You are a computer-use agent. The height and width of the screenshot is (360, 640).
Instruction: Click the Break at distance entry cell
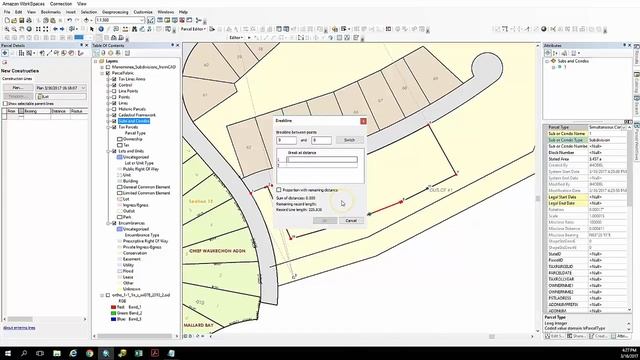pos(322,160)
